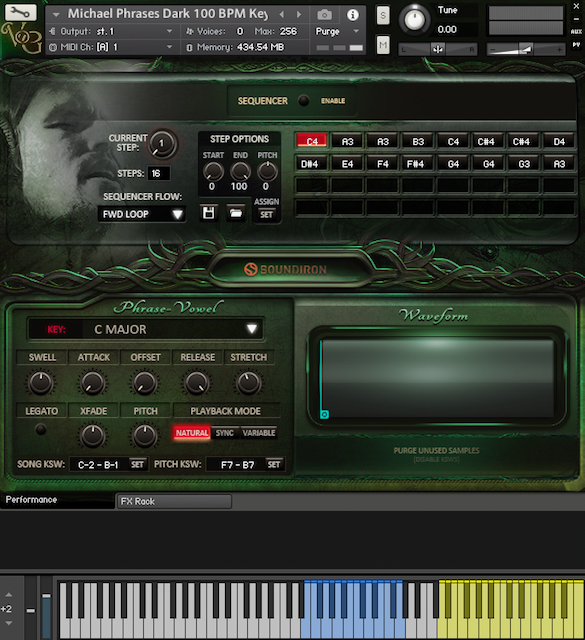Viewport: 585px width, 640px height.
Task: Click the Swell knob
Action: point(40,383)
